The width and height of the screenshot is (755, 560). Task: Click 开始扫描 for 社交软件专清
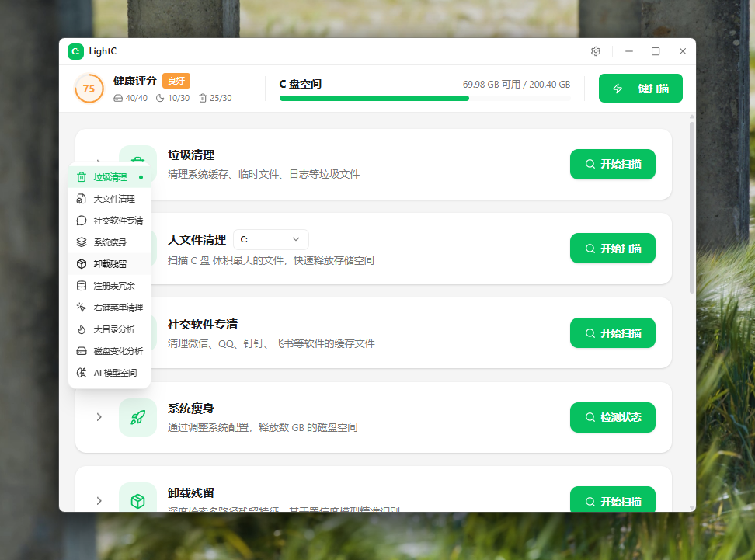tap(613, 333)
